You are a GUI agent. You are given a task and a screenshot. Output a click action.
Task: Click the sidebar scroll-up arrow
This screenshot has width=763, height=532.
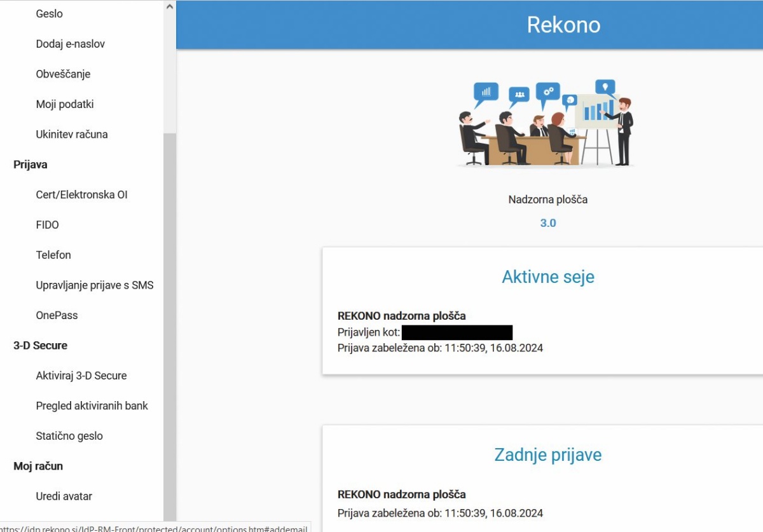[x=169, y=6]
